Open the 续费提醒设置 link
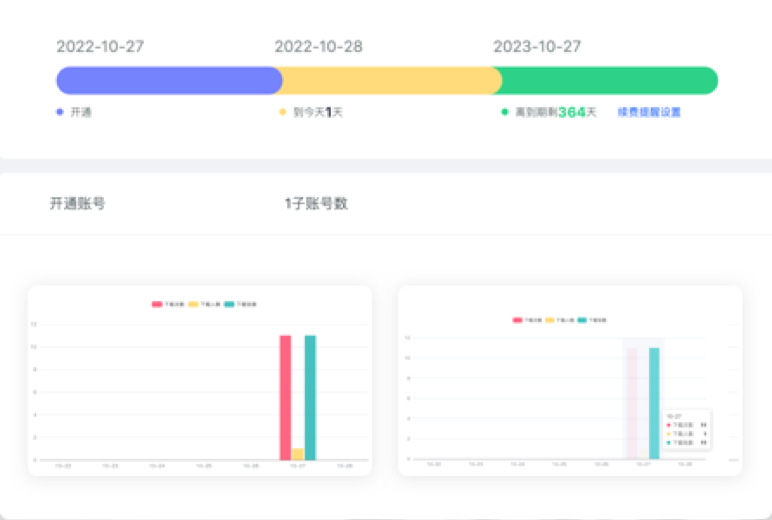Viewport: 772px width, 520px height. [649, 112]
